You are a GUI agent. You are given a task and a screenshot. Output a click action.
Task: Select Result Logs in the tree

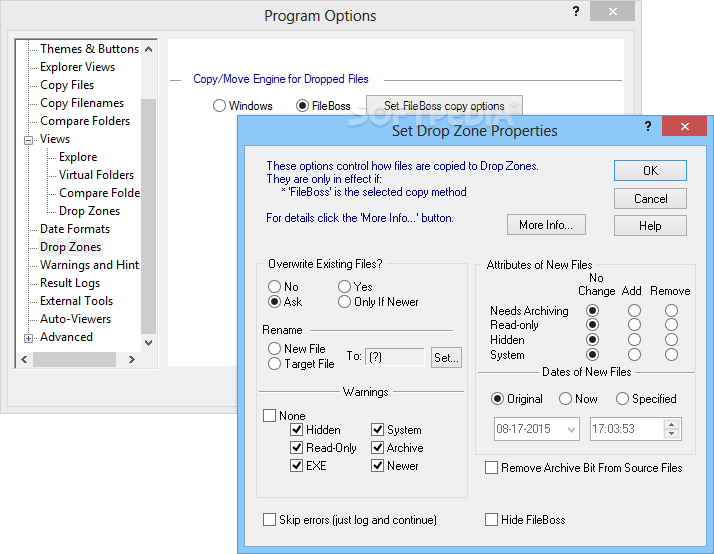pyautogui.click(x=70, y=283)
